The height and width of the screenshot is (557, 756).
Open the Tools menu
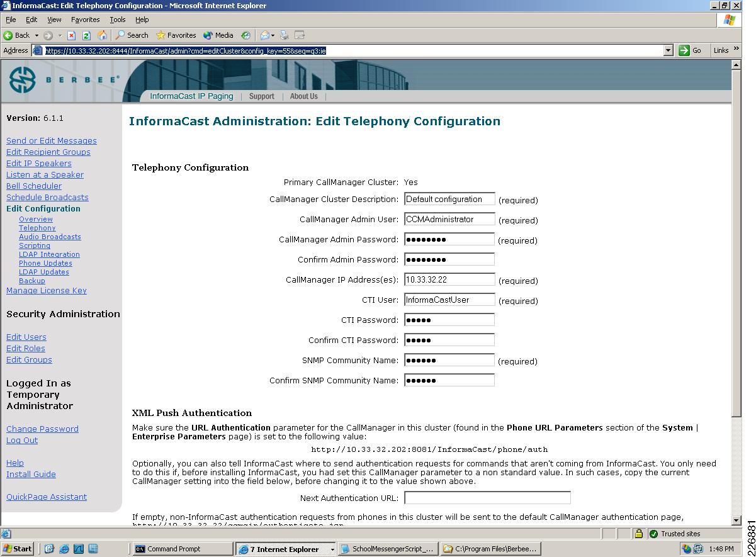coord(118,20)
